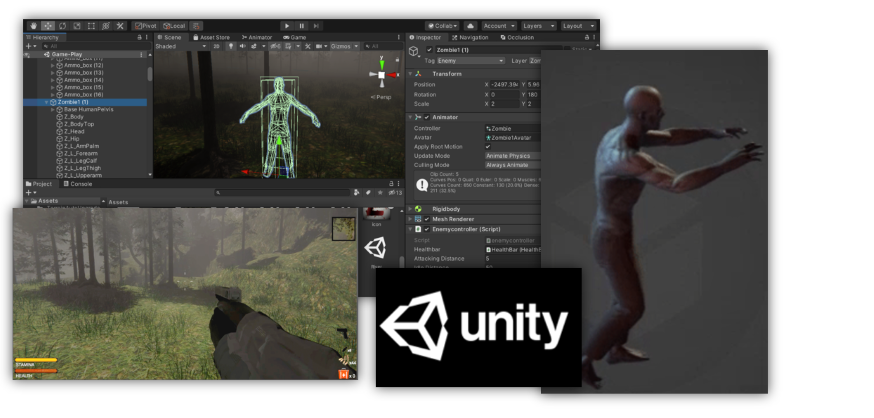Open the Layers dropdown
874x418 pixels.
point(538,26)
